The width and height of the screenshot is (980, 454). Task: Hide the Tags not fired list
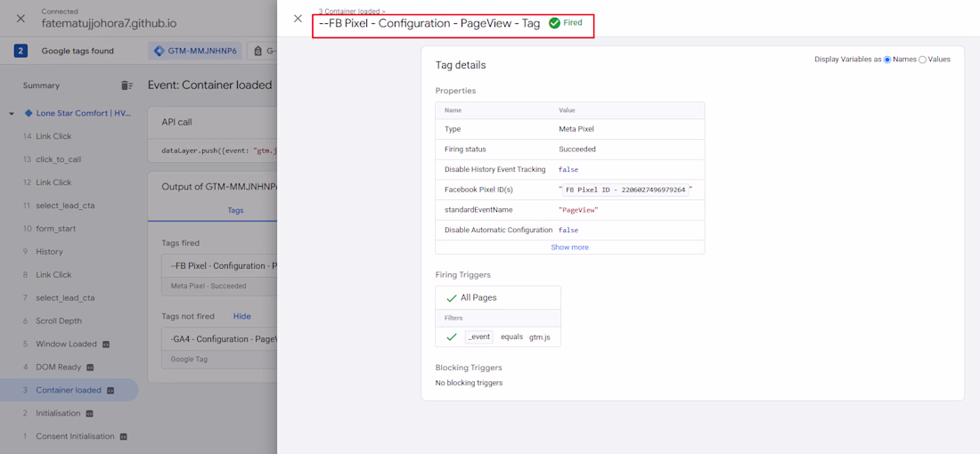point(241,317)
